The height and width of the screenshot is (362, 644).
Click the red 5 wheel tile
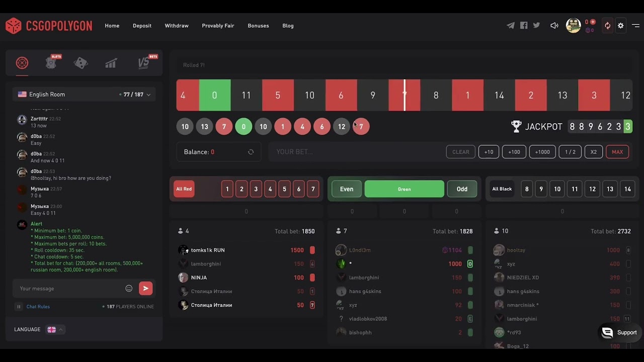278,95
